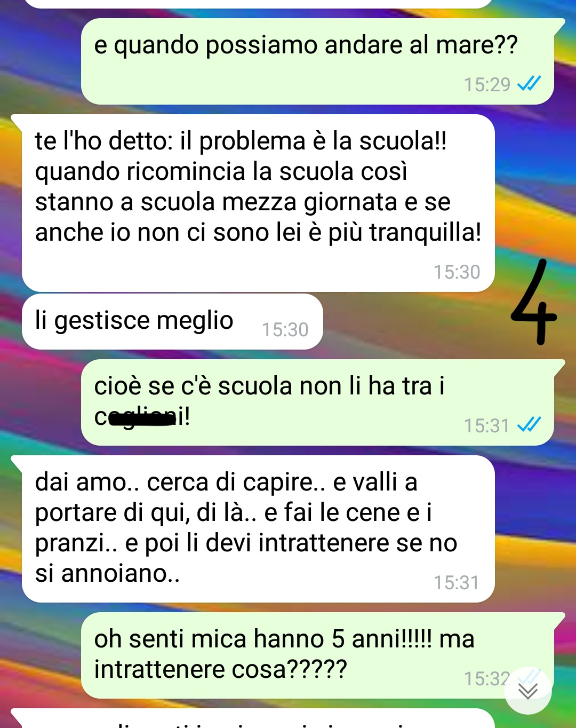Click the 15:29 timestamp

click(x=487, y=85)
